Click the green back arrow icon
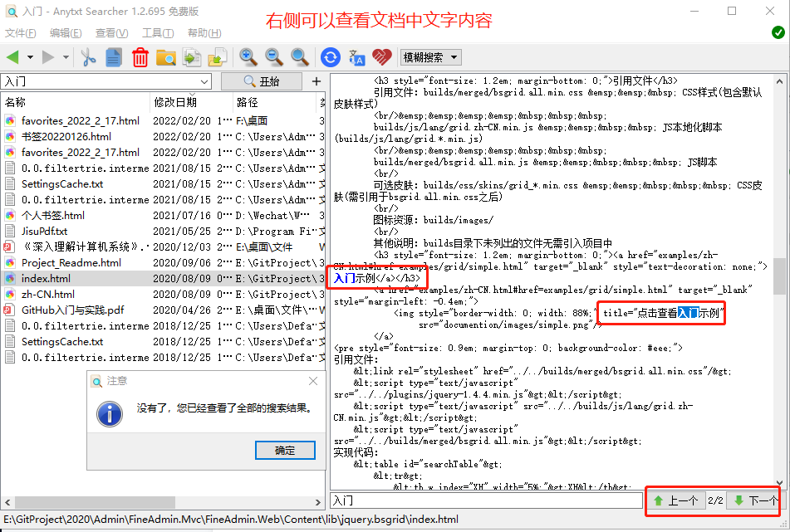 point(12,57)
